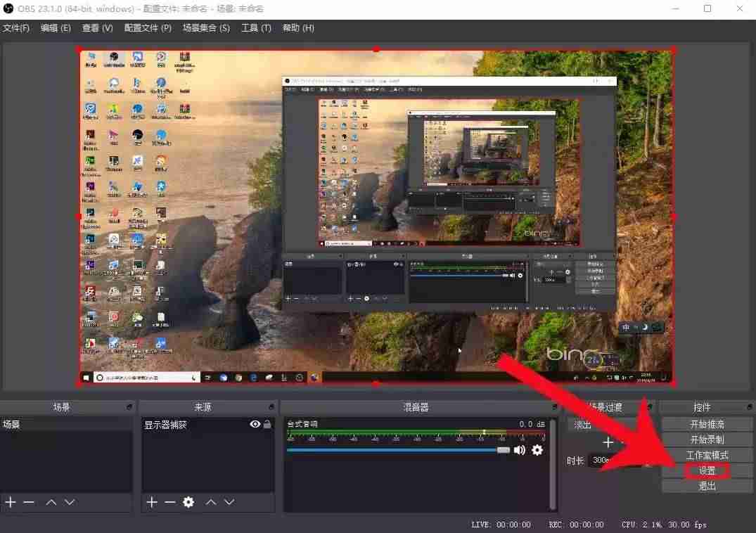Viewport: 756px width, 533px height.
Task: Click the 台式音响 volume slider handle
Action: pyautogui.click(x=503, y=450)
